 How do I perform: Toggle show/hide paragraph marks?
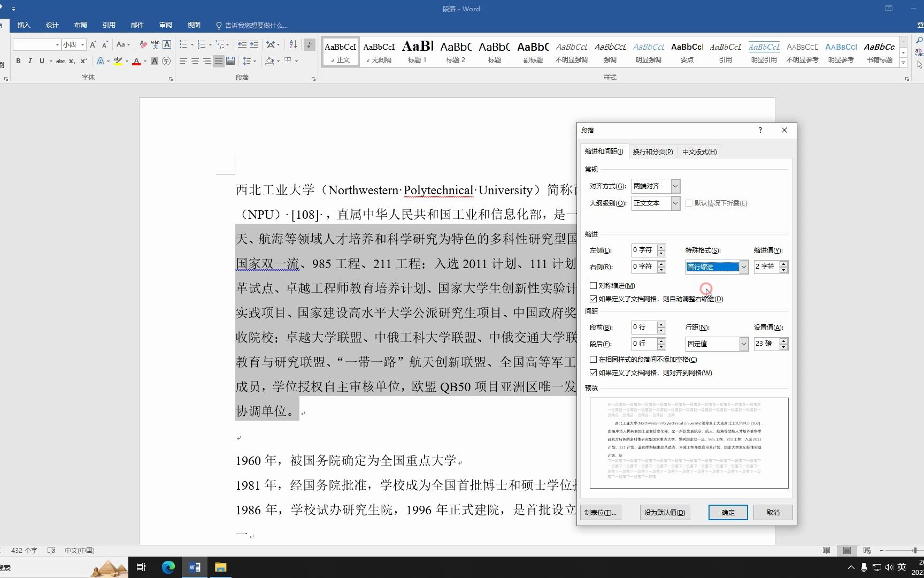[310, 44]
